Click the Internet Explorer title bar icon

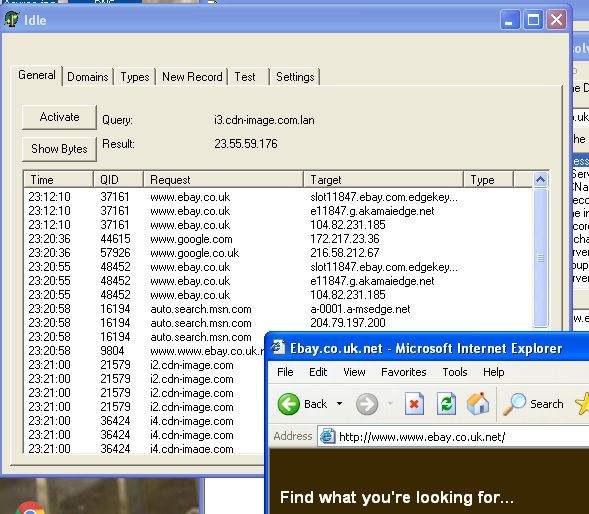click(x=278, y=348)
